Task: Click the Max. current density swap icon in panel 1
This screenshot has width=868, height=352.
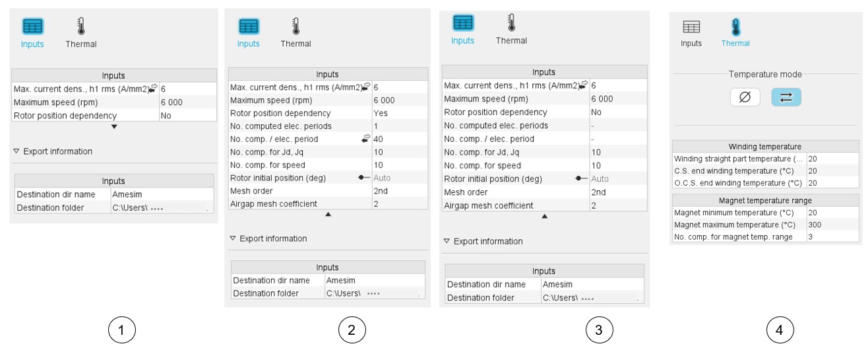Action: click(x=153, y=88)
